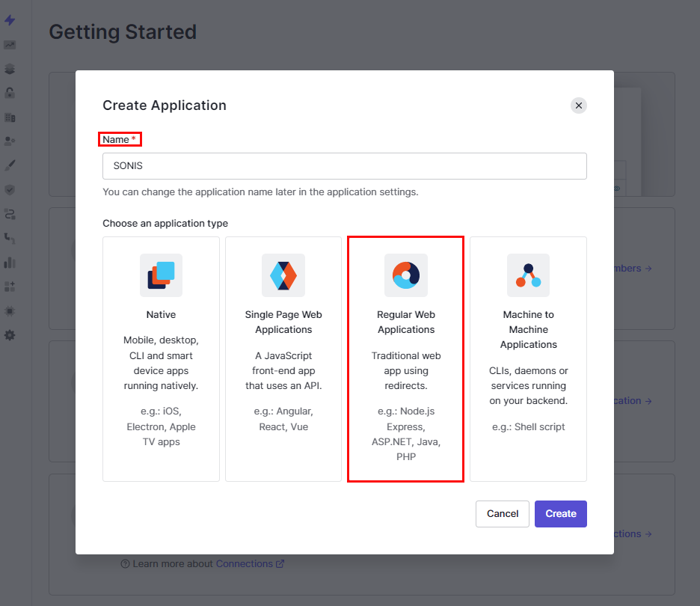Open the Settings gear sidebar icon
700x606 pixels.
coord(10,335)
